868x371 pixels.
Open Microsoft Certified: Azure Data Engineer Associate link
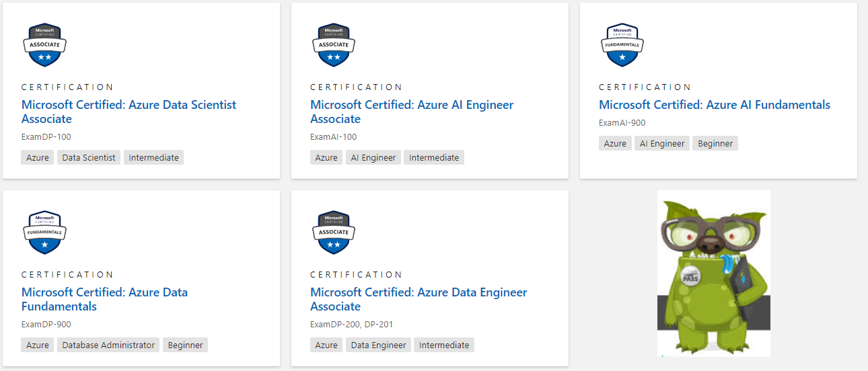(x=419, y=299)
